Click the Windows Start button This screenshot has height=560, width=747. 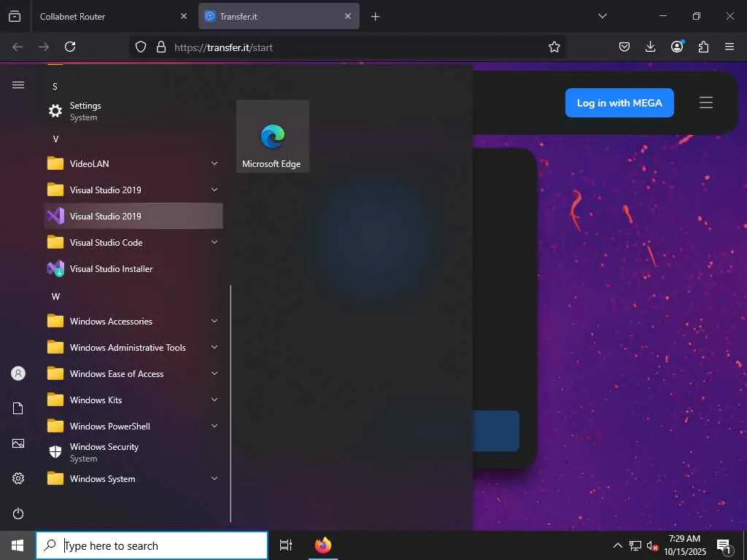(x=18, y=545)
